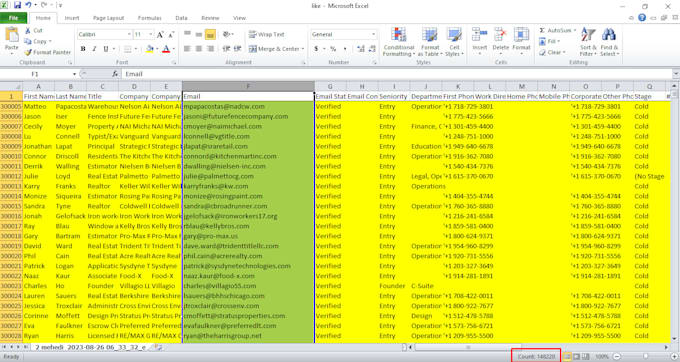
Task: Decrease the cell indent
Action: [x=226, y=49]
